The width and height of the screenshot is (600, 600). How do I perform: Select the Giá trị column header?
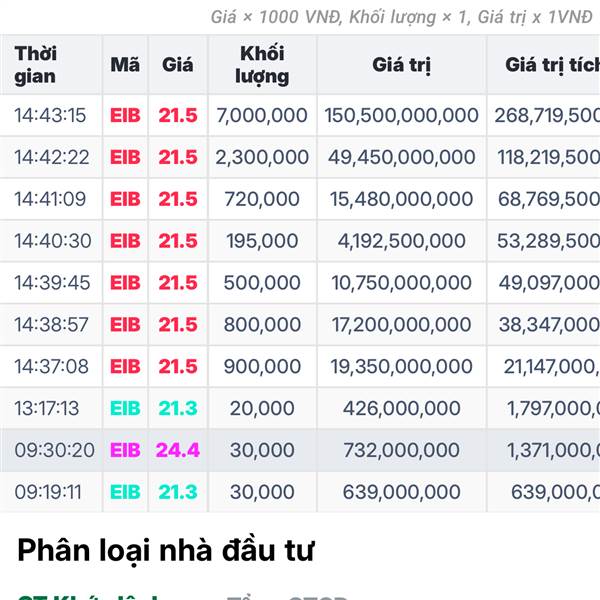(x=402, y=64)
